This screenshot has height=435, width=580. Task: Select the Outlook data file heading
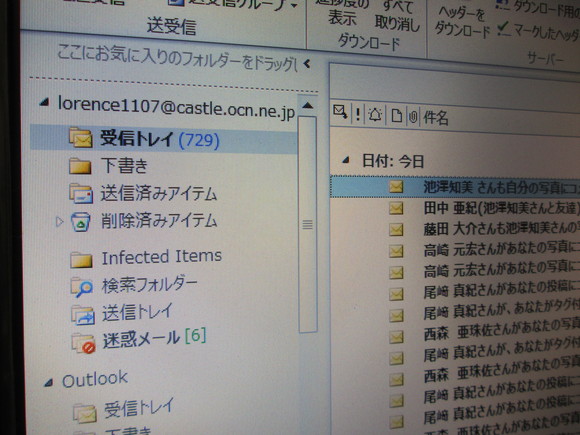point(95,379)
